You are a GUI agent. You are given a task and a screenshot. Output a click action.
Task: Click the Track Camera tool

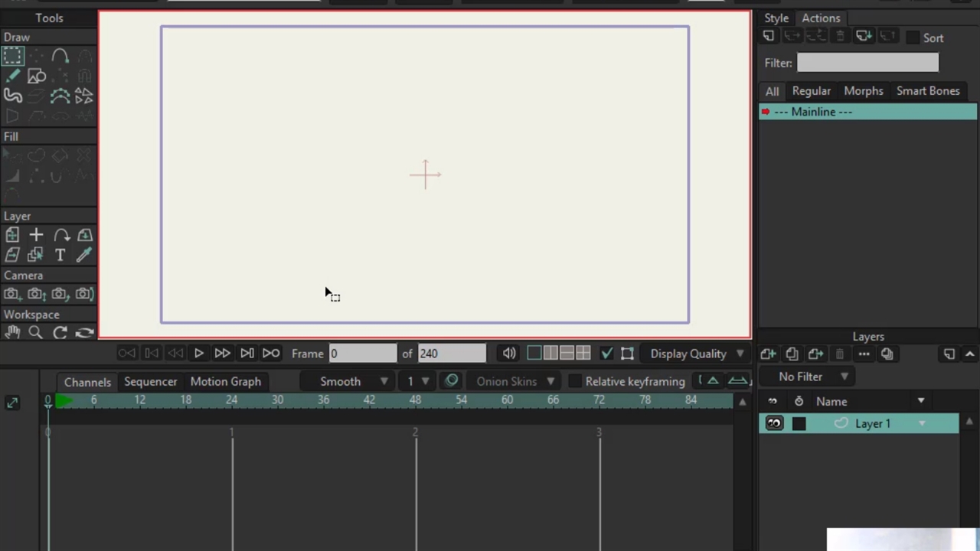(12, 294)
